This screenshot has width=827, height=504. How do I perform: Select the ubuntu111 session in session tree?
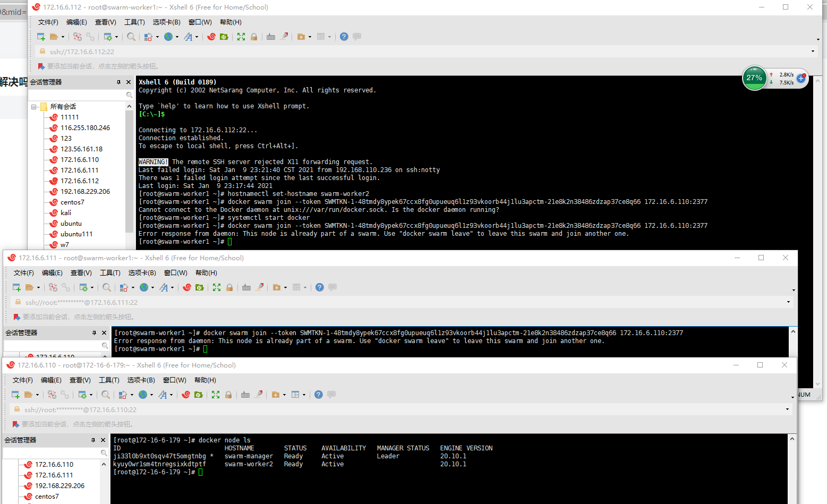76,234
